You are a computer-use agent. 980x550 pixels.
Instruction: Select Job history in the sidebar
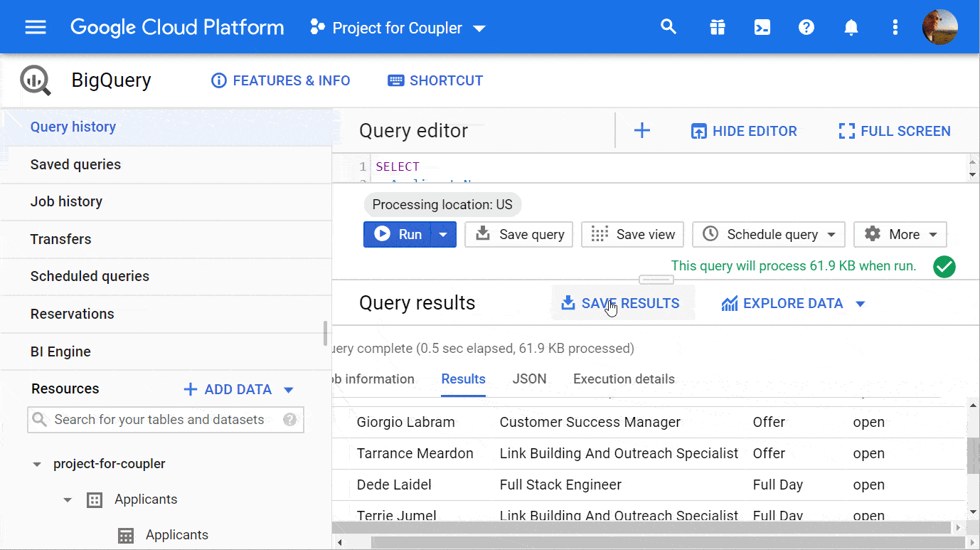click(x=66, y=201)
